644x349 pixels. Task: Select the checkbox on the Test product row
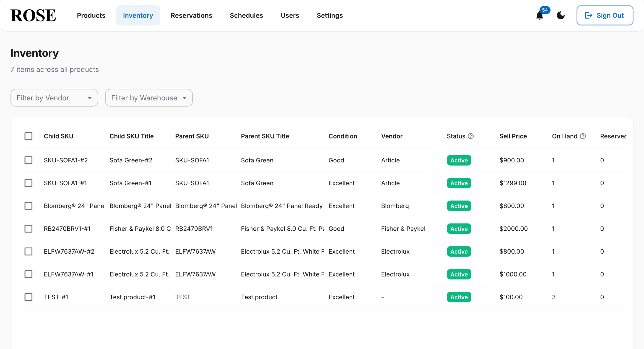pos(28,297)
